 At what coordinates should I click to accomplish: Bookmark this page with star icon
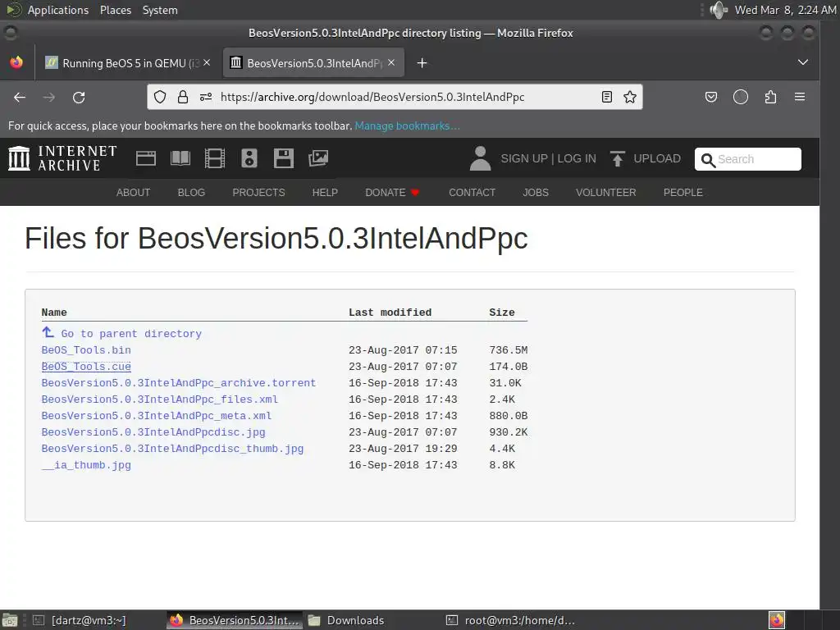pyautogui.click(x=630, y=97)
